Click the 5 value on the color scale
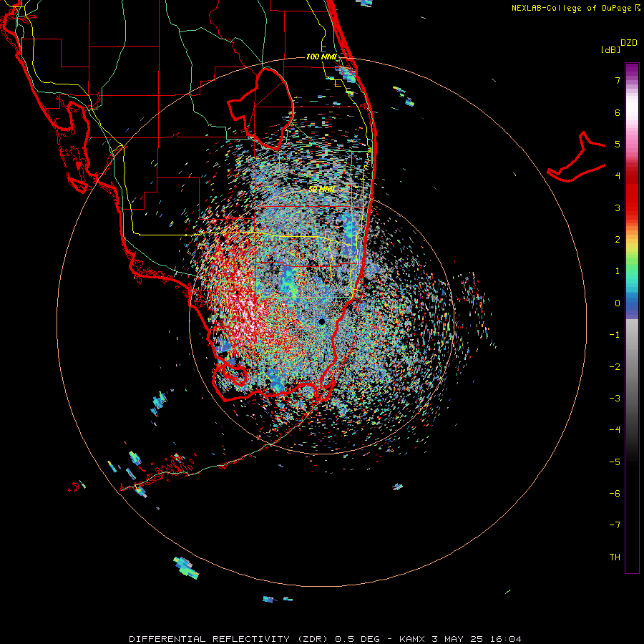644x644 pixels. 618,144
